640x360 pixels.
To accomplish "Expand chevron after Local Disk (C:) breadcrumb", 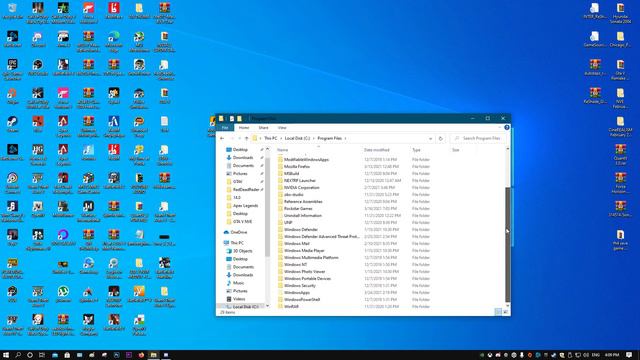I will pyautogui.click(x=314, y=139).
